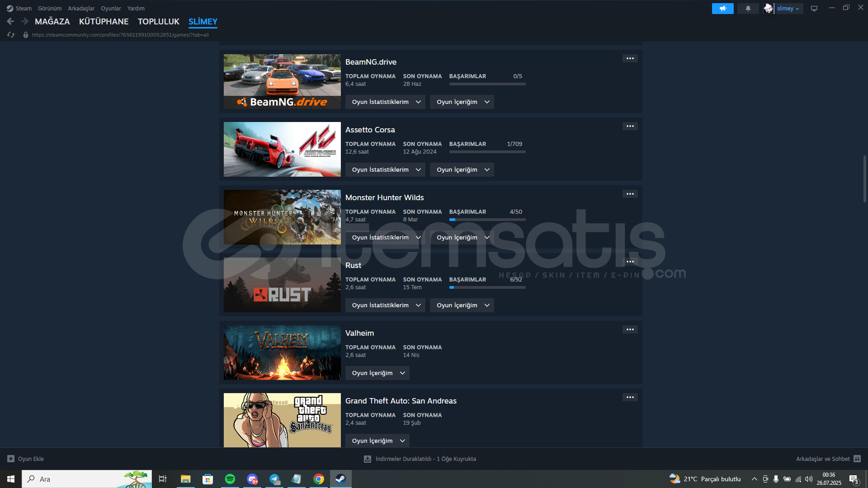Expand Oyun İçeriğim for Rust
This screenshot has width=868, height=488.
(x=462, y=305)
